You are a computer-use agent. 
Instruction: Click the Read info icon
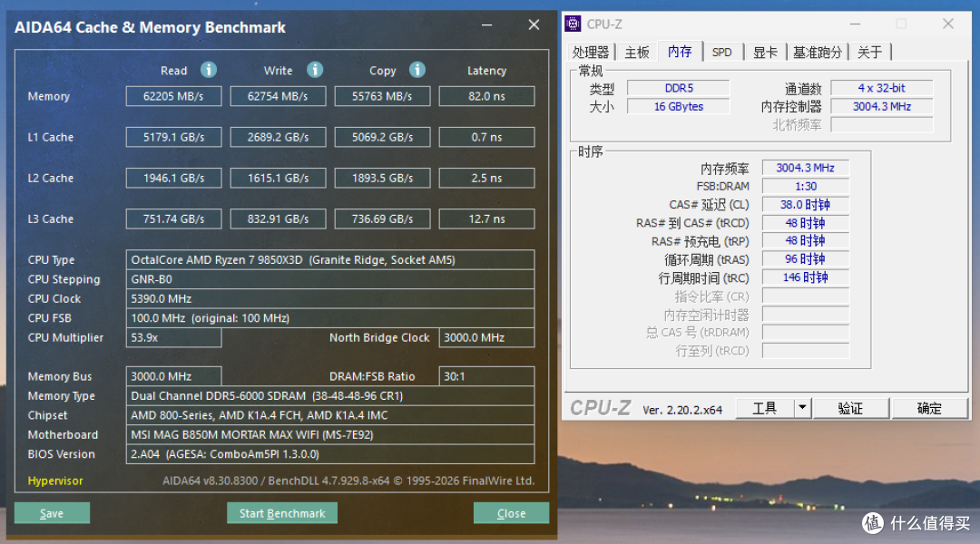pyautogui.click(x=209, y=70)
